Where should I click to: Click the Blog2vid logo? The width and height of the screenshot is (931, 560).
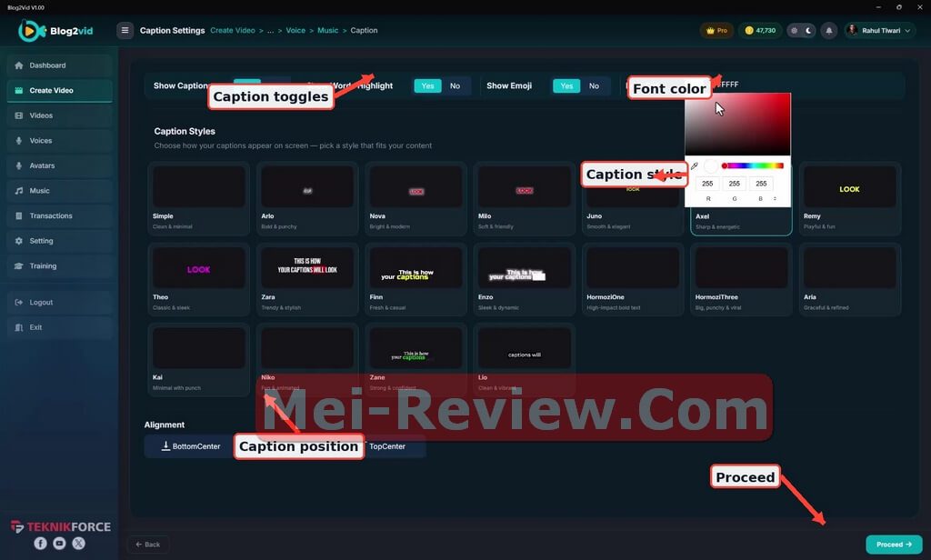point(55,31)
